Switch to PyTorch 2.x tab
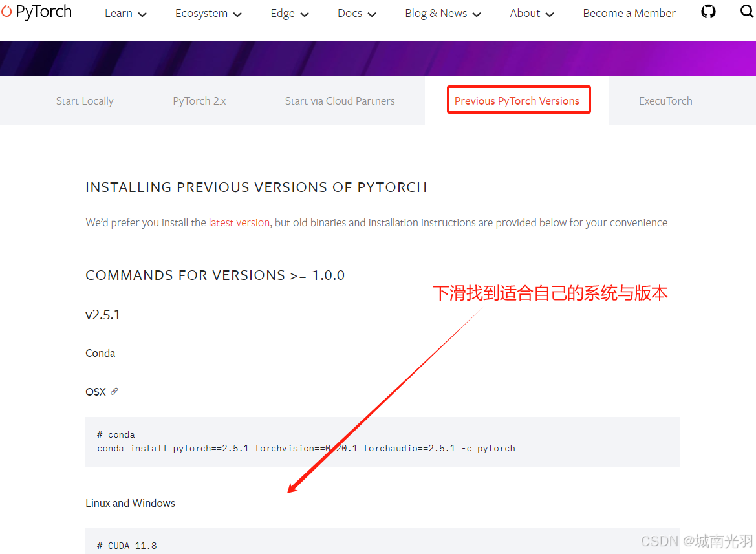This screenshot has height=554, width=756. pos(200,101)
